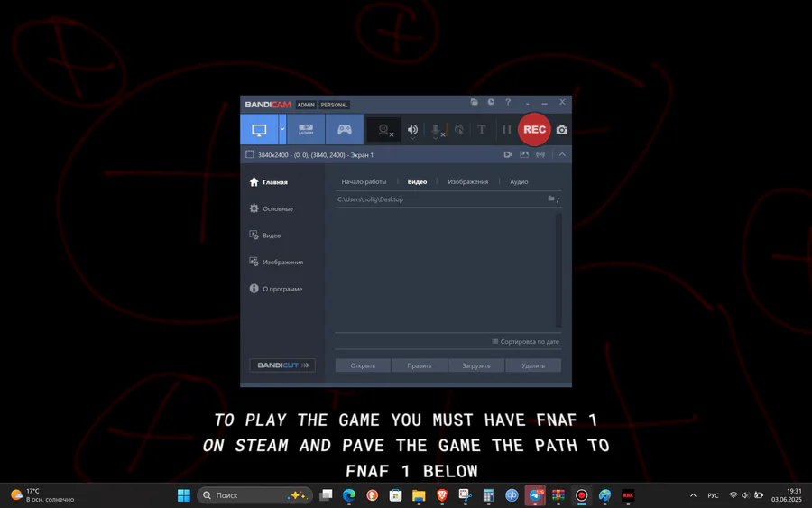Click the broadcast signal icon in status row
Screen dimensions: 812x508
(x=540, y=154)
